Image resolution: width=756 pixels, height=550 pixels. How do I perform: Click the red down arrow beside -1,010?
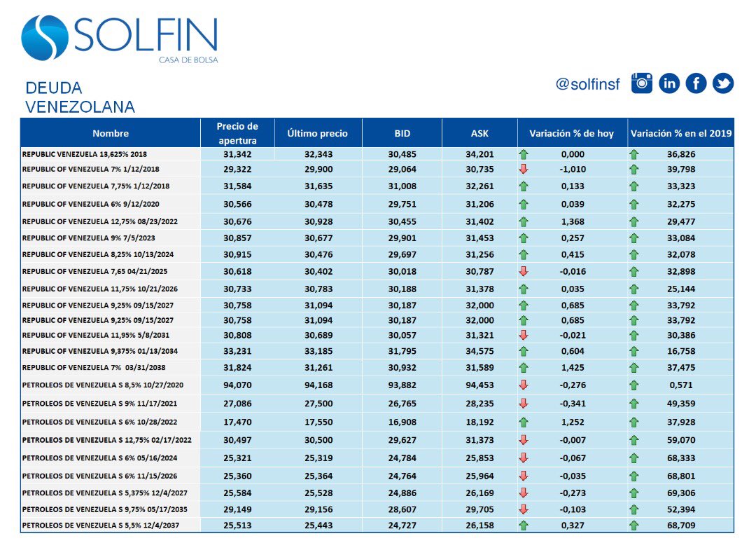click(x=524, y=170)
